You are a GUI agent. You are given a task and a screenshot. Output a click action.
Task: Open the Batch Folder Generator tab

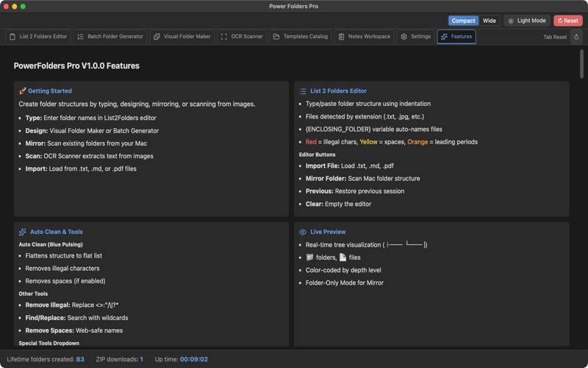coord(110,37)
